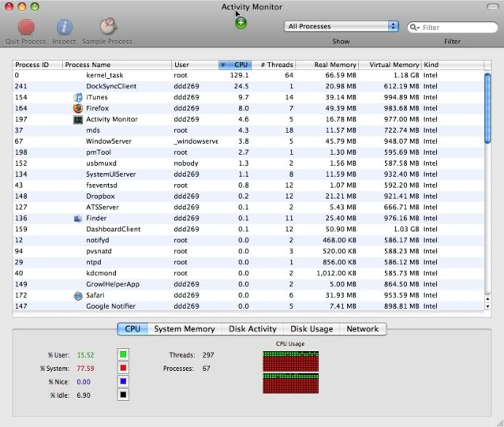The image size is (504, 427).
Task: Select the usbmuxd process row
Action: point(248,163)
